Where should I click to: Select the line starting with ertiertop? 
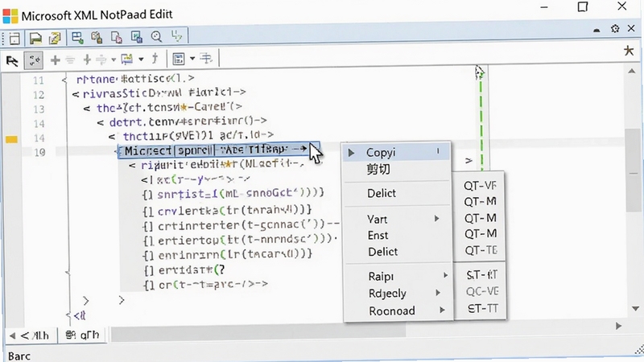click(240, 238)
